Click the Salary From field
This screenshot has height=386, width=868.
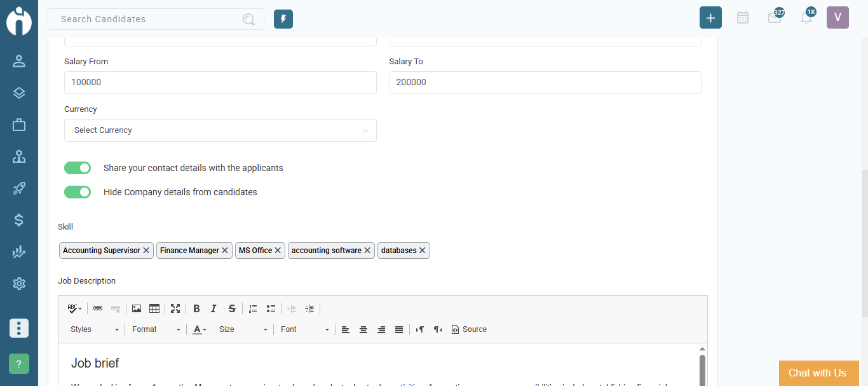pyautogui.click(x=220, y=83)
